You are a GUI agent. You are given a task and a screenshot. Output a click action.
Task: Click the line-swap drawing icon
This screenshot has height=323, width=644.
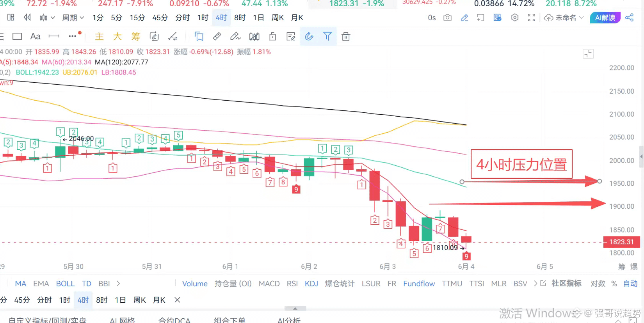(173, 37)
